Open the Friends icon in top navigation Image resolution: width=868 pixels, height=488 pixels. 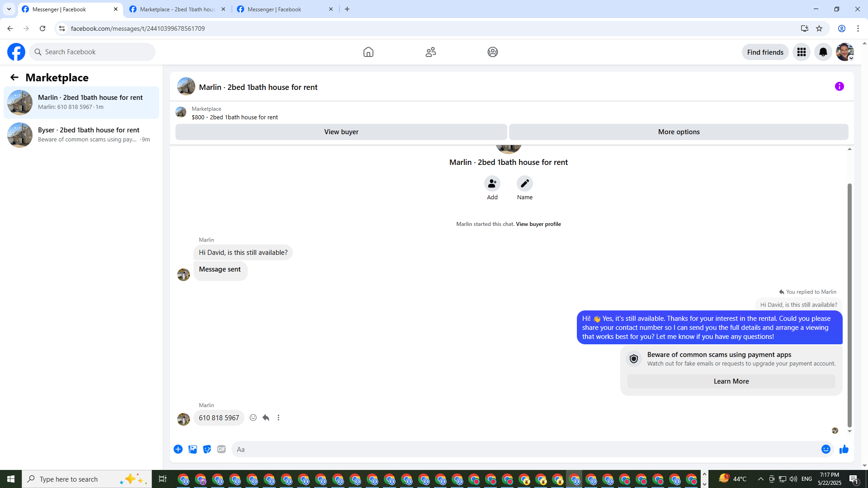431,52
